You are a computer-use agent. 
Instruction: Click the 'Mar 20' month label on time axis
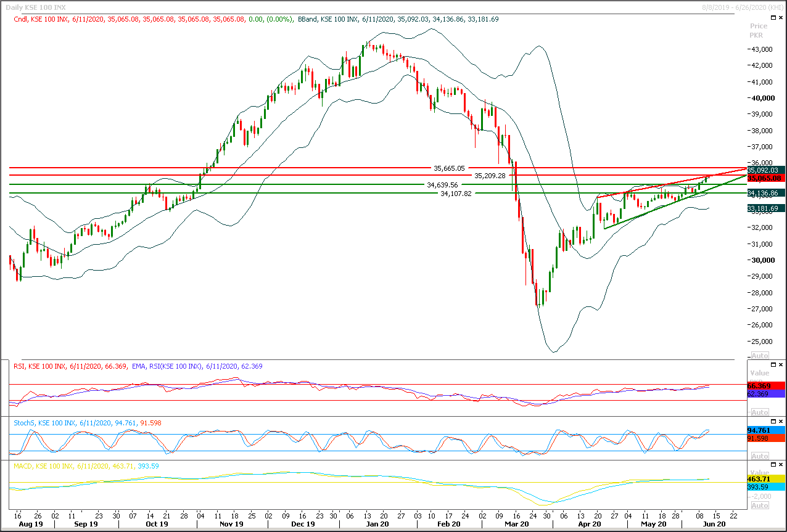click(x=516, y=524)
